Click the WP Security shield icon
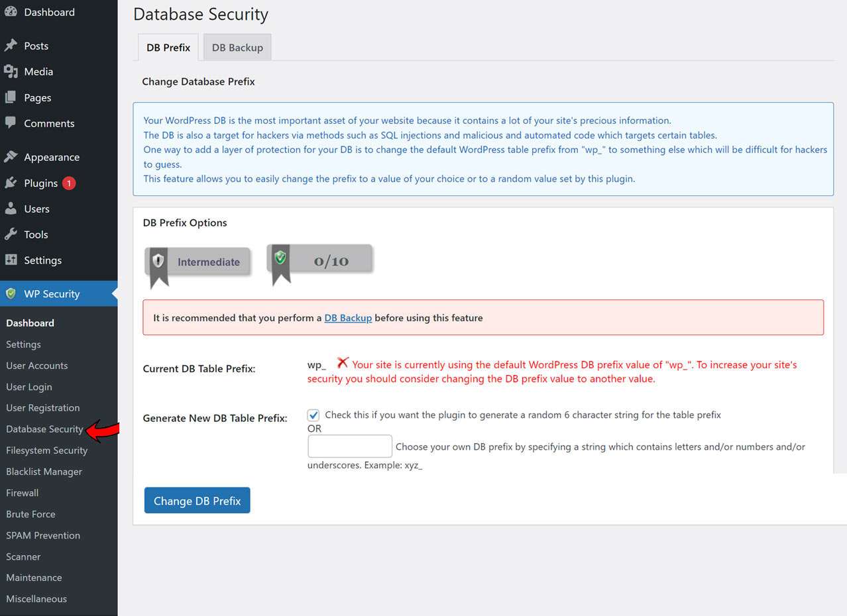The width and height of the screenshot is (847, 616). pyautogui.click(x=11, y=294)
